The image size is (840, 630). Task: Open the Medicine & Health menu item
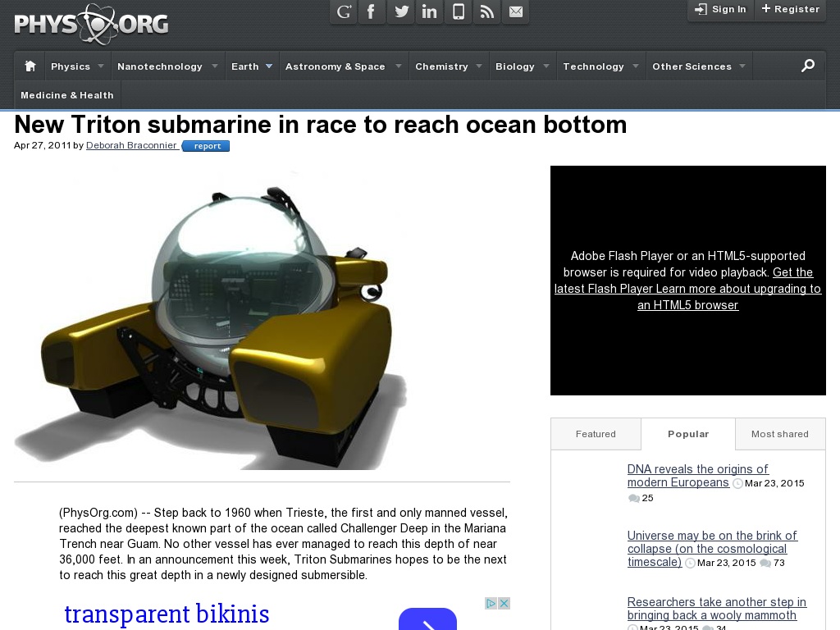[67, 95]
